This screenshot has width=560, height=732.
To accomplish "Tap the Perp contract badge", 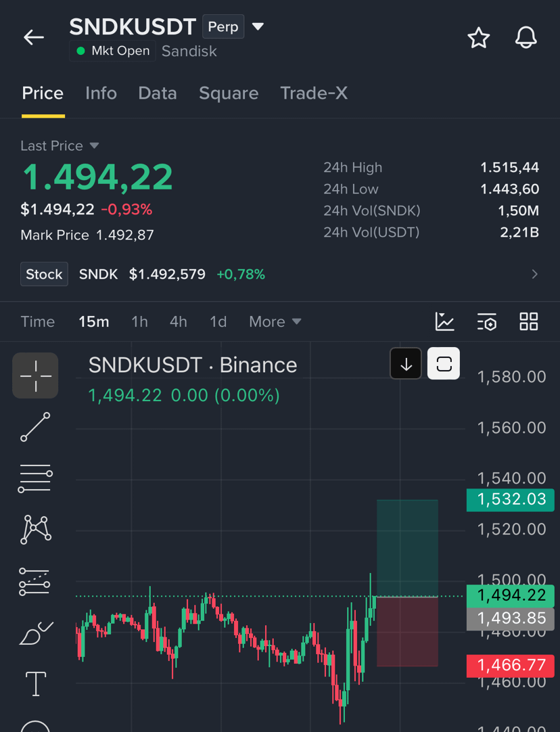I will point(223,26).
